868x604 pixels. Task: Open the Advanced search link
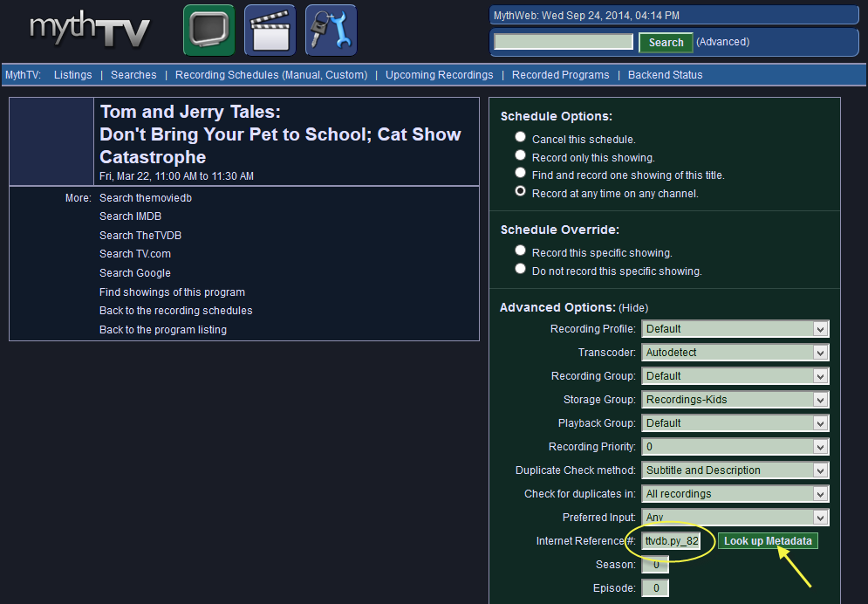coord(722,42)
